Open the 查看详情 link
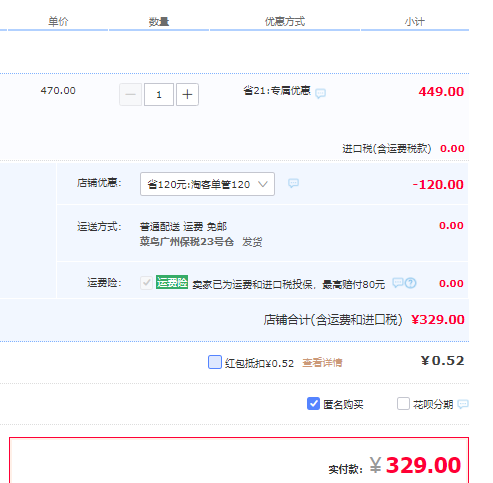The image size is (493, 483). (x=322, y=362)
